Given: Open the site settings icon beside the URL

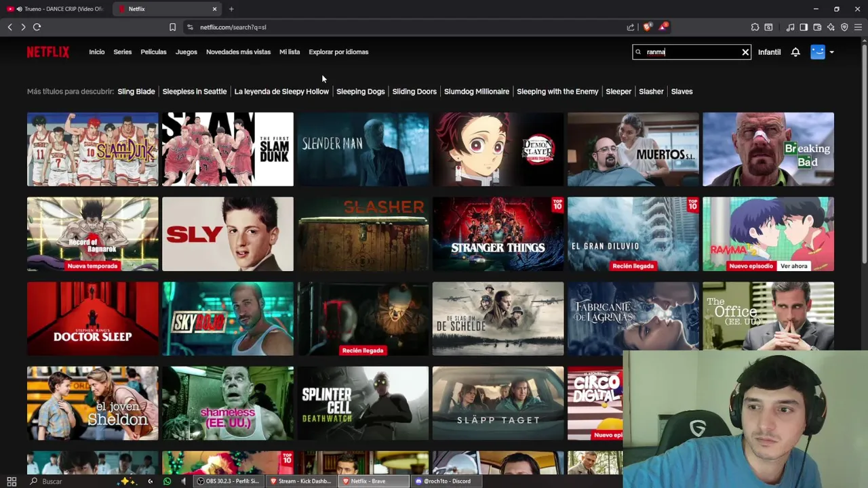Looking at the screenshot, I should [190, 27].
